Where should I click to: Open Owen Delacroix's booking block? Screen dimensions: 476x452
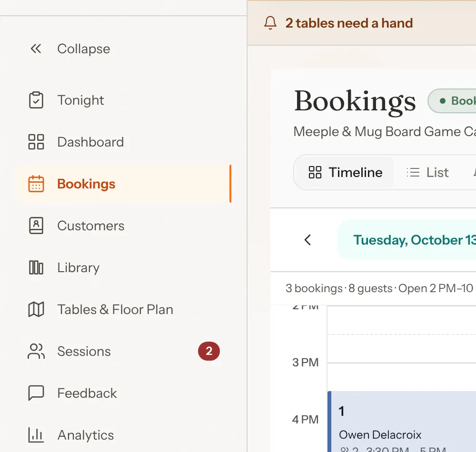(402, 422)
